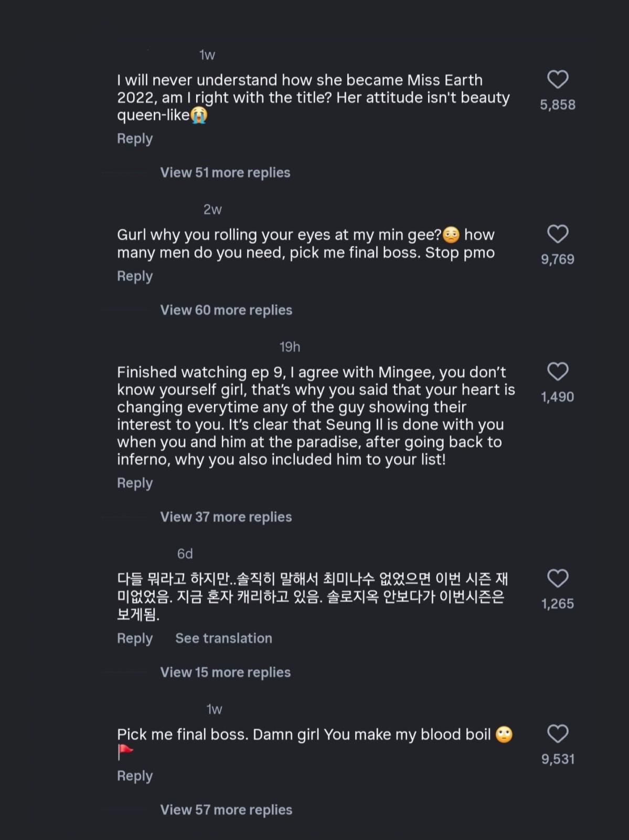Viewport: 629px width, 840px height.
Task: Reply to the ep 9 Mingee comment
Action: [x=135, y=483]
